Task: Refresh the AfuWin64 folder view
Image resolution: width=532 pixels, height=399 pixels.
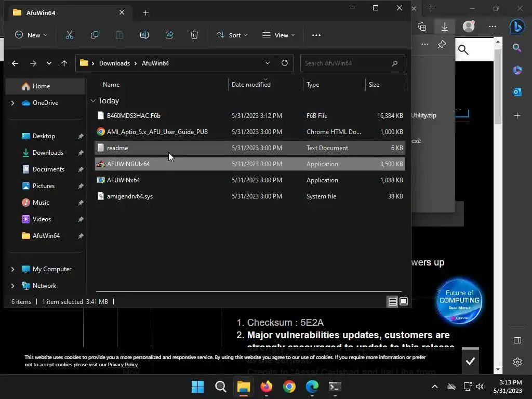Action: pyautogui.click(x=285, y=63)
